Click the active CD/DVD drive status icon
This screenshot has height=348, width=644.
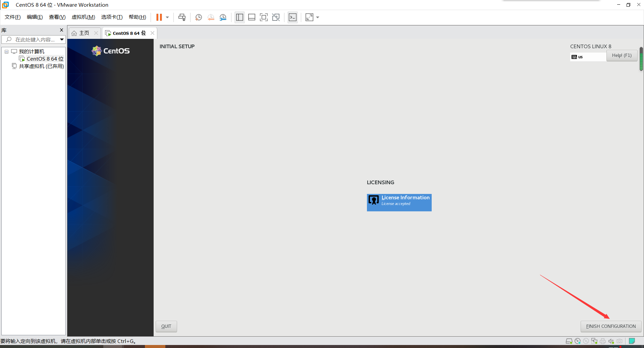578,341
